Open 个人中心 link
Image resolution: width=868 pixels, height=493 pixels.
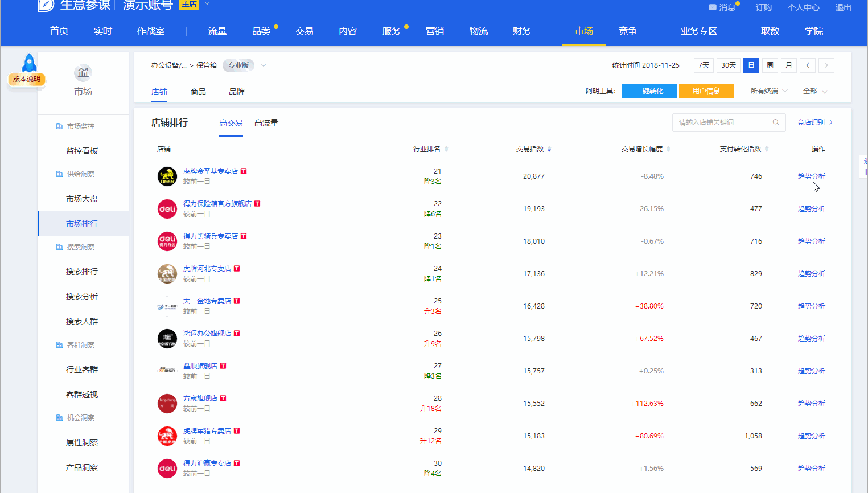804,7
